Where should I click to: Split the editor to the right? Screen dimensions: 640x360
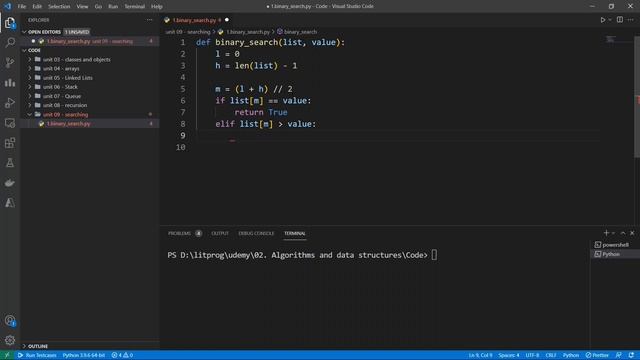point(620,20)
